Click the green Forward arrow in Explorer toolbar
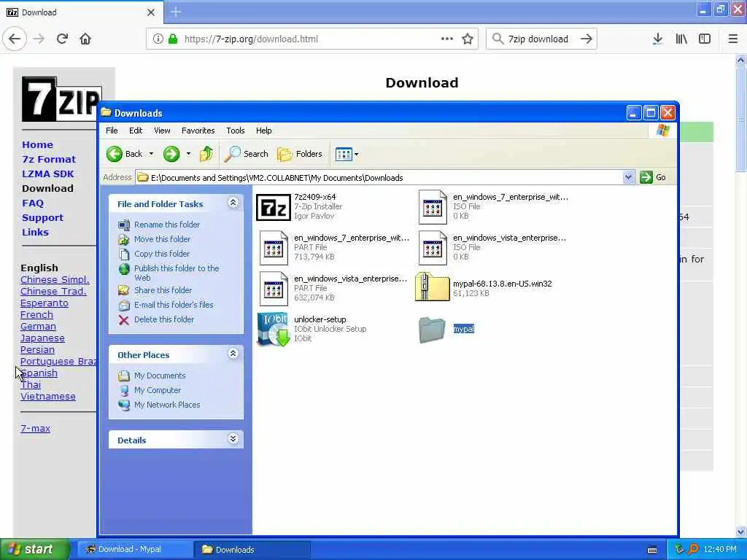Screen dimensions: 747x560 pos(171,154)
